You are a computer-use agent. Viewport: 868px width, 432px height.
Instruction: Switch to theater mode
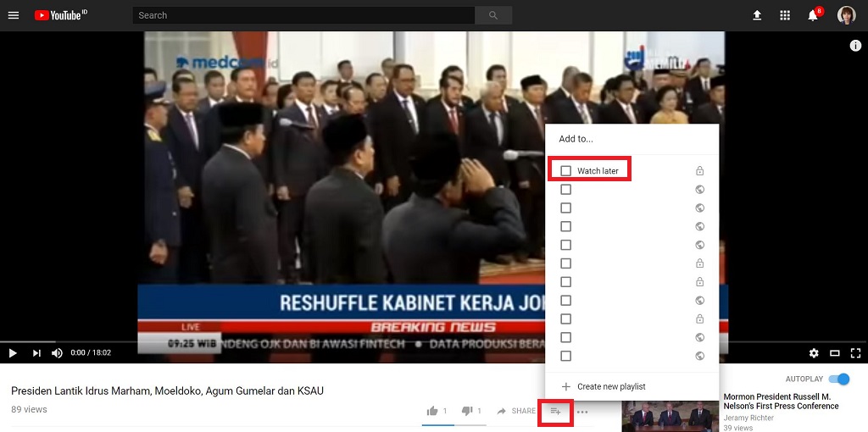tap(834, 353)
